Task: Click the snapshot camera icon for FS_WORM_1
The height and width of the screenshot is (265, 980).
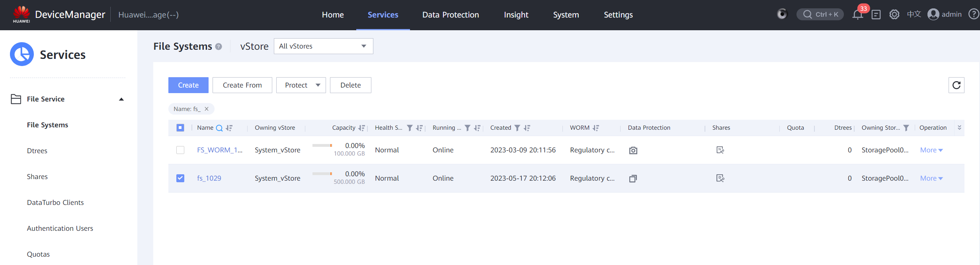Action: click(x=633, y=150)
